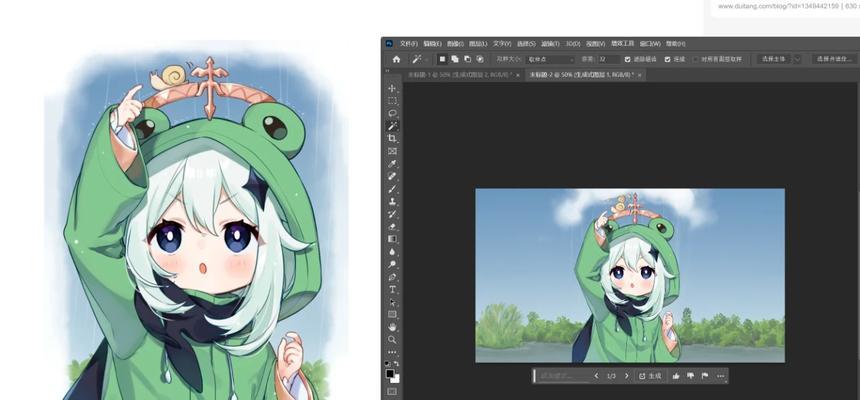The width and height of the screenshot is (860, 400).
Task: Select the Lasso tool
Action: [x=392, y=113]
